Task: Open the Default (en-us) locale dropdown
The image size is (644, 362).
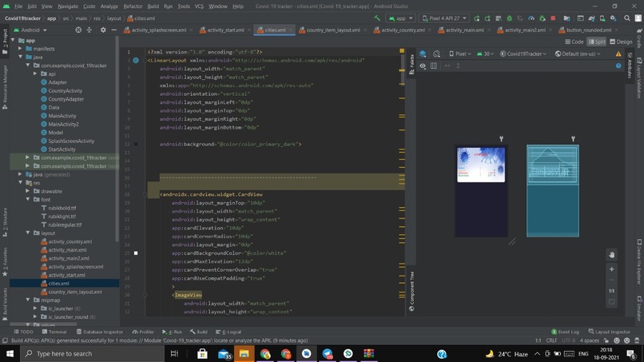Action: (x=578, y=54)
